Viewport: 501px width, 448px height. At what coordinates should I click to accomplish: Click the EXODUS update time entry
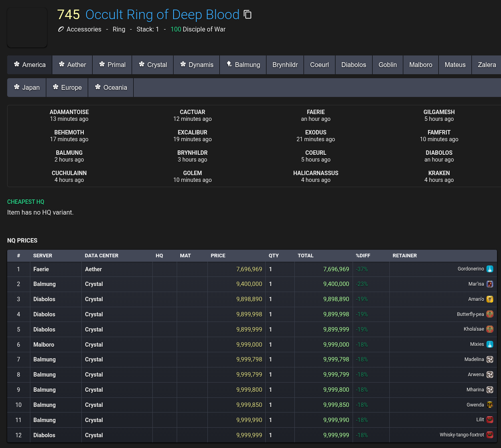(x=316, y=136)
